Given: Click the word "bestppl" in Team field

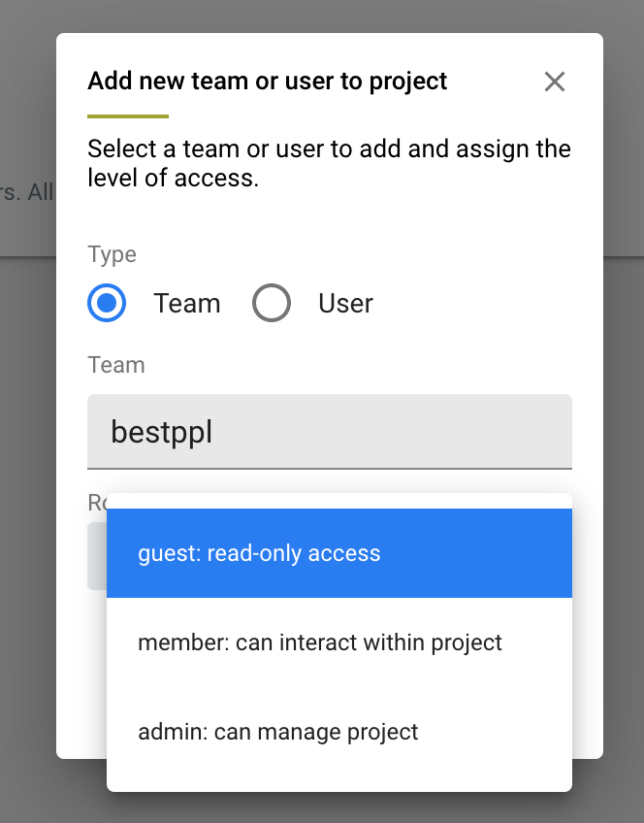Looking at the screenshot, I should coord(161,432).
